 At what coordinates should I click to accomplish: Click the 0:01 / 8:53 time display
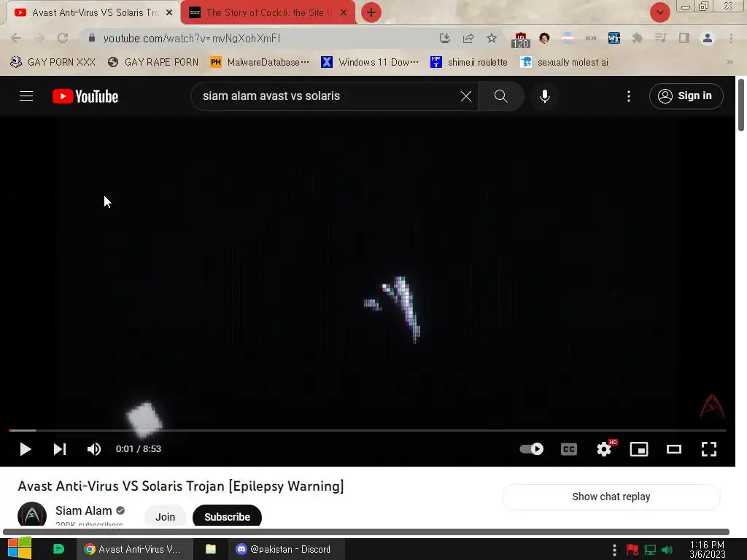pyautogui.click(x=138, y=449)
